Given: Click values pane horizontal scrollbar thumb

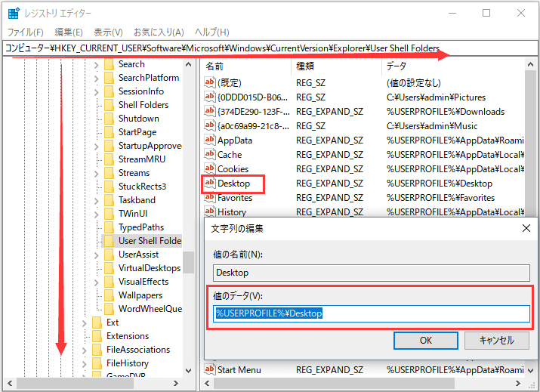Looking at the screenshot, I should click(x=334, y=383).
